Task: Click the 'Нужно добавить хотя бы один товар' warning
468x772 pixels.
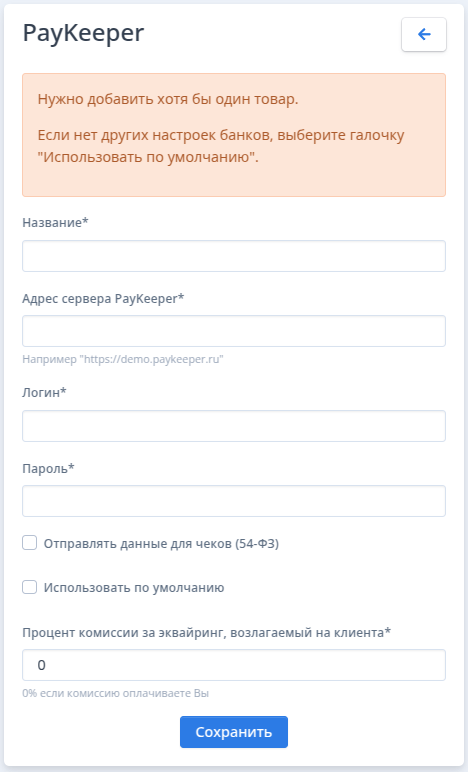Action: click(168, 99)
